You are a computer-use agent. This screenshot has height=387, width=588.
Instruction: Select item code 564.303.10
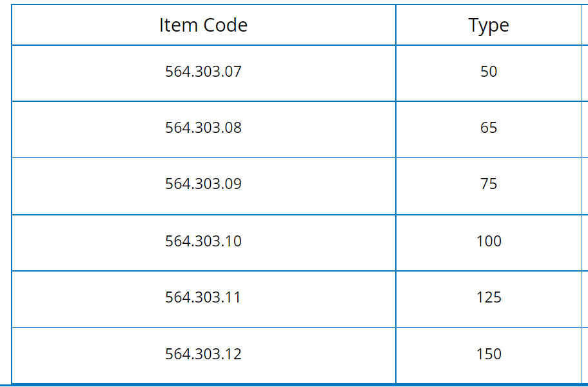tap(203, 241)
